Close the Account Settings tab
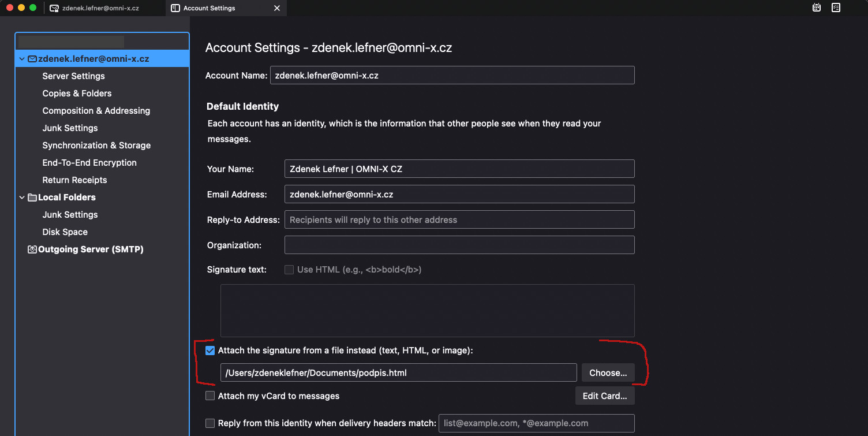Image resolution: width=868 pixels, height=436 pixels. 277,8
